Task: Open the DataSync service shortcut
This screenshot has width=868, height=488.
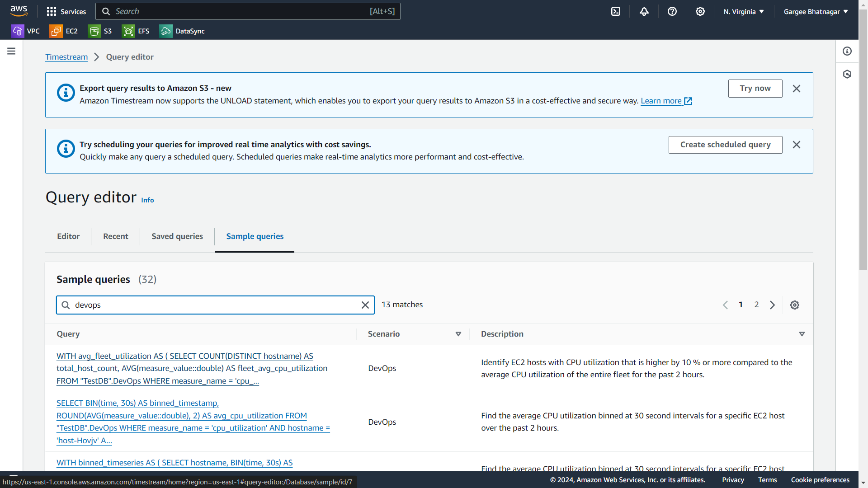Action: coord(182,31)
